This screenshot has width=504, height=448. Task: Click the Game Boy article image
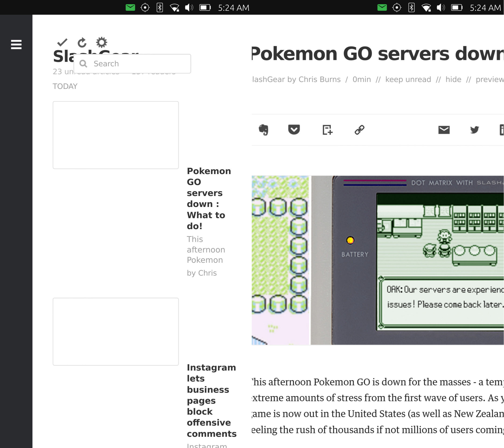(378, 260)
